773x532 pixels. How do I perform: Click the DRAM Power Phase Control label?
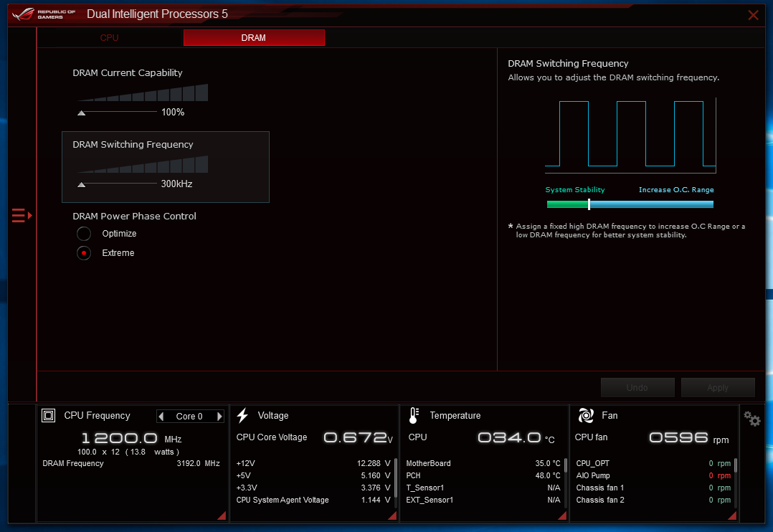pos(135,216)
